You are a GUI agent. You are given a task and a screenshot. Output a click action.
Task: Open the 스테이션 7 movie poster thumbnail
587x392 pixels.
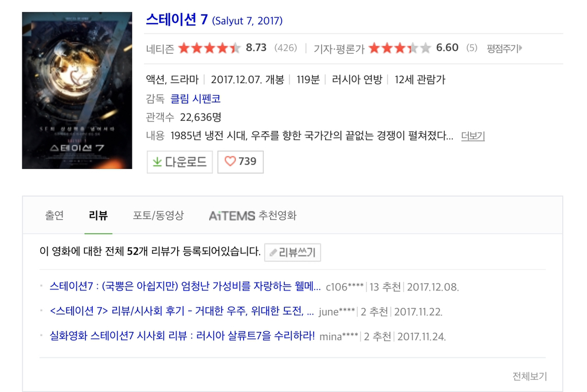(77, 90)
